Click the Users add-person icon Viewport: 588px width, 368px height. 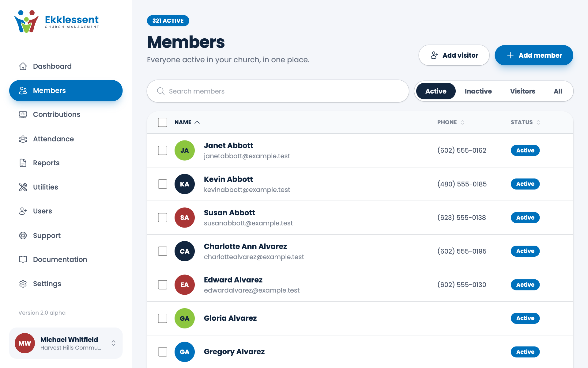click(x=23, y=211)
